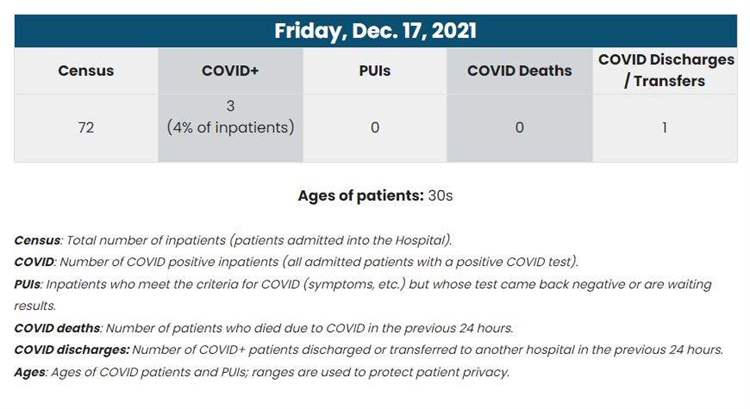The height and width of the screenshot is (409, 750).
Task: Click the COVID discharges definition line
Action: coord(369,350)
